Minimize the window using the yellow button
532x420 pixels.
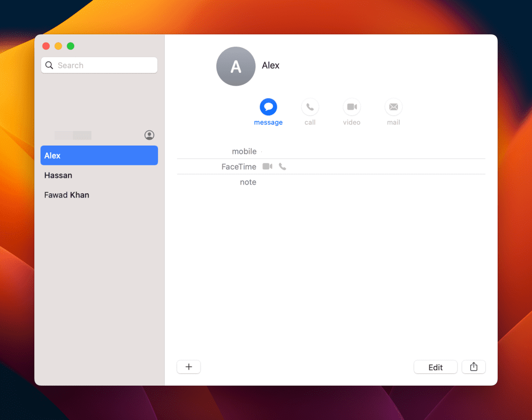(58, 46)
